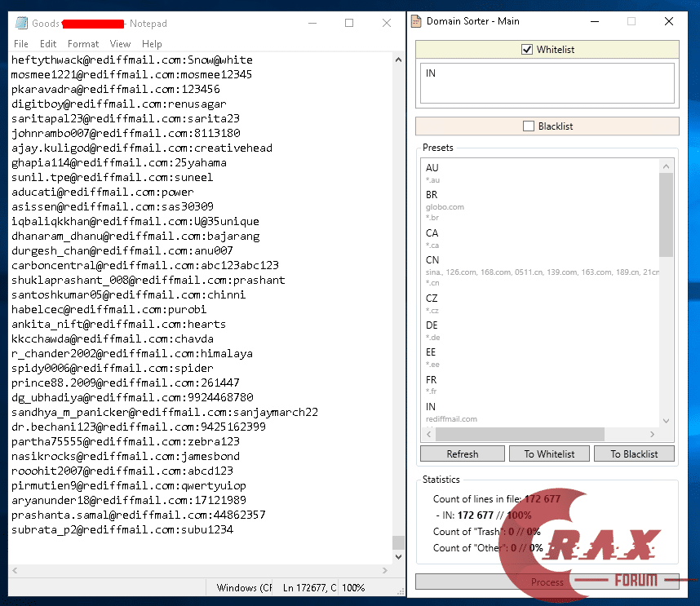Click the To Blacklist button
700x606 pixels.
tap(634, 453)
